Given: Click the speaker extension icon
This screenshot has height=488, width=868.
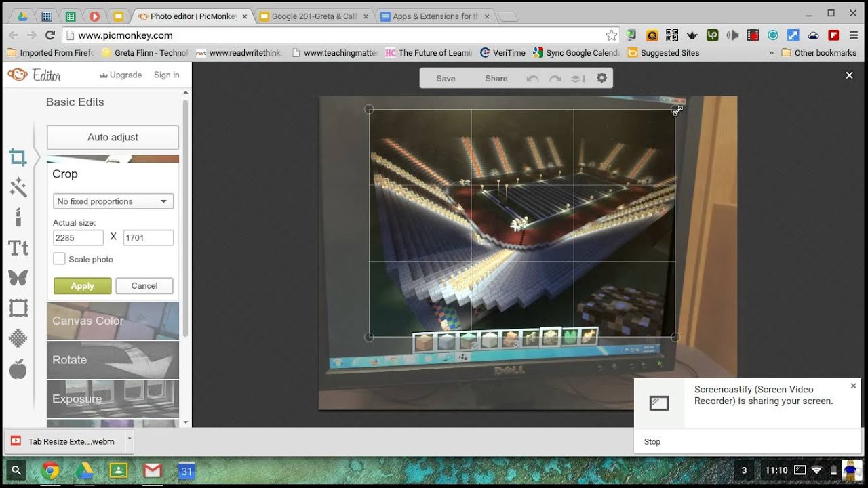Looking at the screenshot, I should [x=732, y=35].
